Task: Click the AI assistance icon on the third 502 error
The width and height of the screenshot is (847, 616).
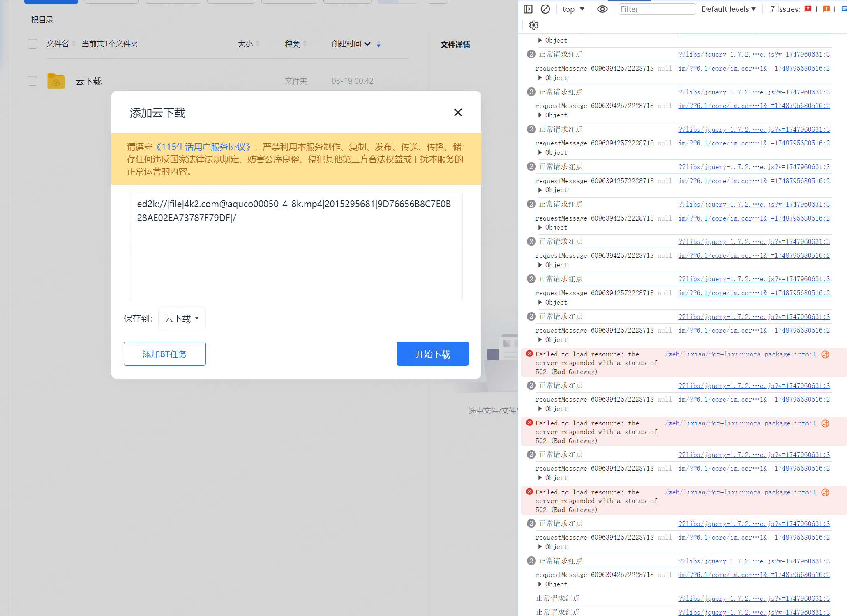Action: coord(825,492)
